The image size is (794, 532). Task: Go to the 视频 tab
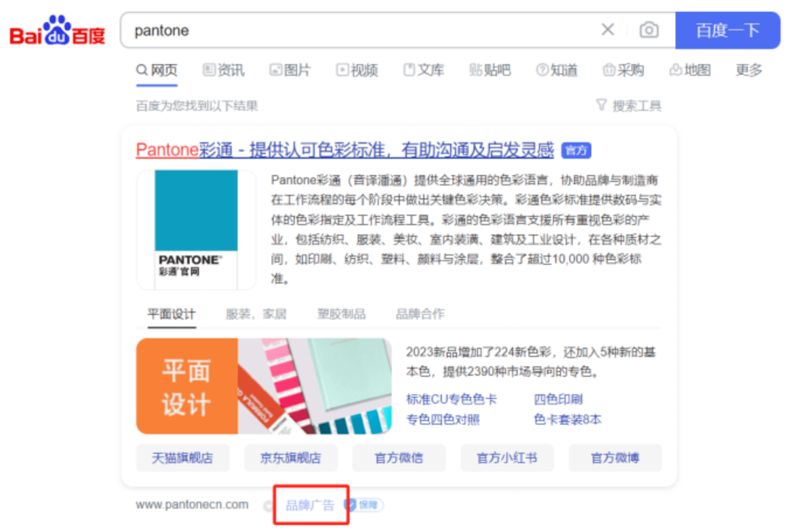click(x=357, y=71)
